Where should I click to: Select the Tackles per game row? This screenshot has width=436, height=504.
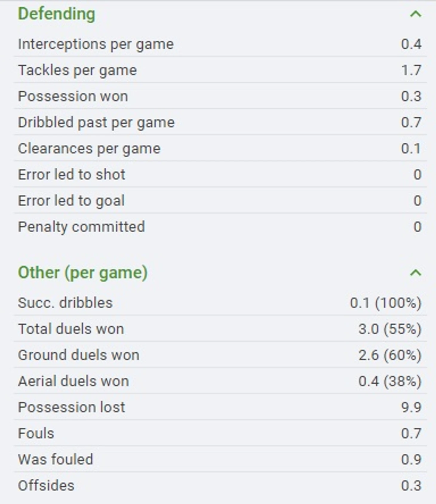[220, 70]
